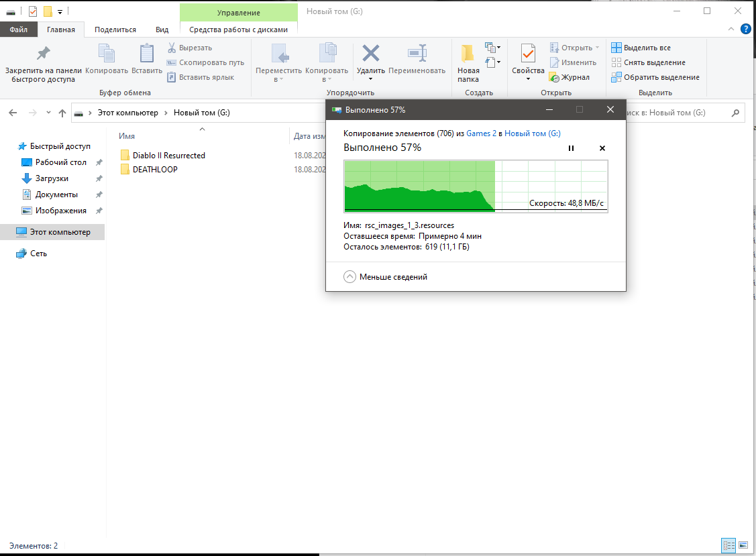Open Customize Quick Access Toolbar dropdown

pyautogui.click(x=60, y=11)
